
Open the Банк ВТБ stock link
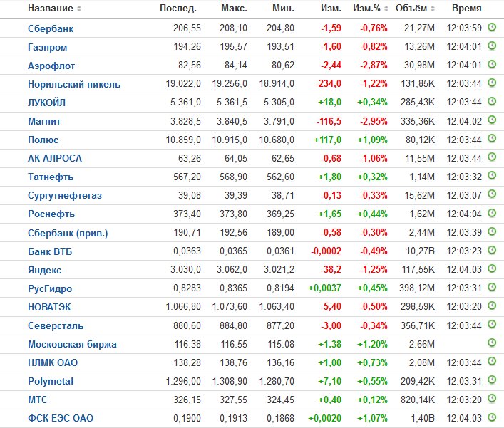(50, 251)
